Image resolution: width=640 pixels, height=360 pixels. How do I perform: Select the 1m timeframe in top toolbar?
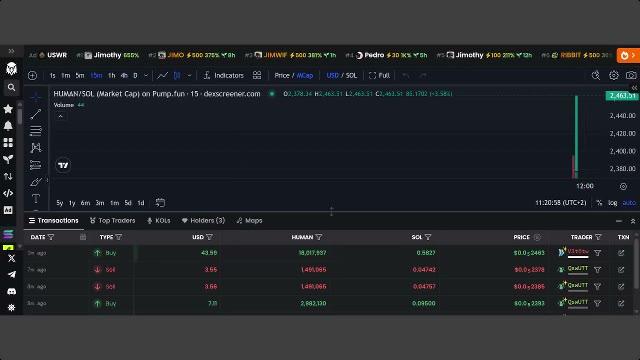coord(65,76)
